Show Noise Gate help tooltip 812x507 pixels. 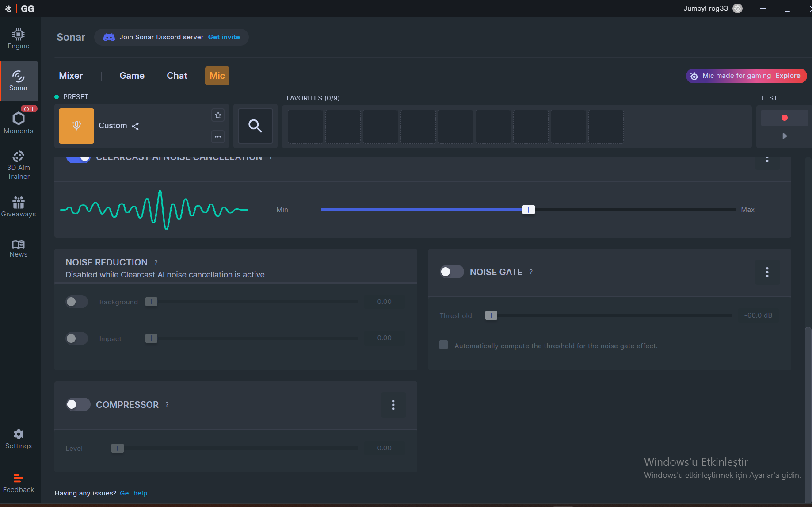(x=531, y=272)
